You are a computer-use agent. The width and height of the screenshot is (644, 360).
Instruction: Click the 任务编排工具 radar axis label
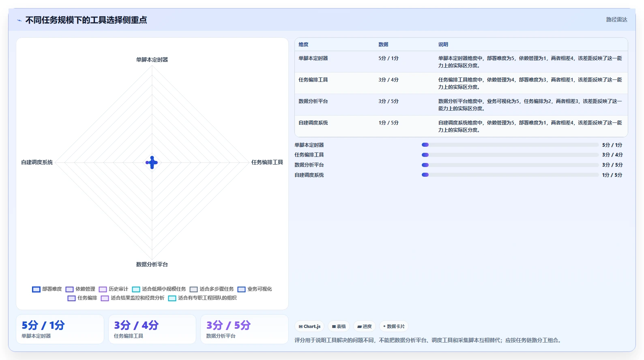[267, 162]
